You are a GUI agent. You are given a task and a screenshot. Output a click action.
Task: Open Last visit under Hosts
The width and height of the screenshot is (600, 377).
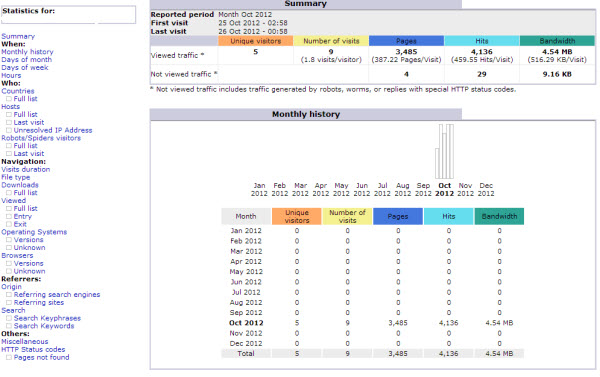click(29, 122)
